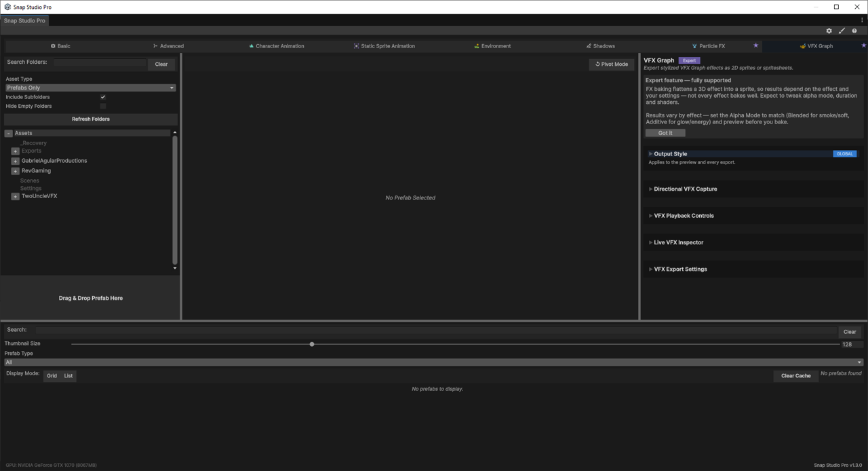The height and width of the screenshot is (471, 868).
Task: Click the No prefabs found text
Action: 841,373
